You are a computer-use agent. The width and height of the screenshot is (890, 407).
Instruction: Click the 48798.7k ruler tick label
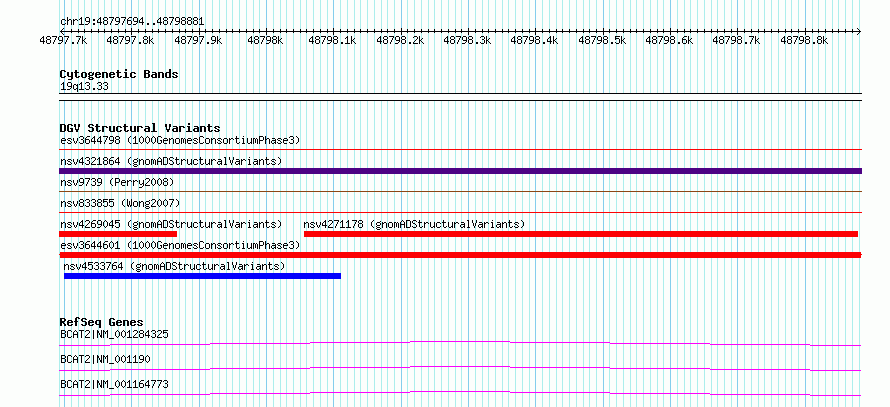pos(737,40)
